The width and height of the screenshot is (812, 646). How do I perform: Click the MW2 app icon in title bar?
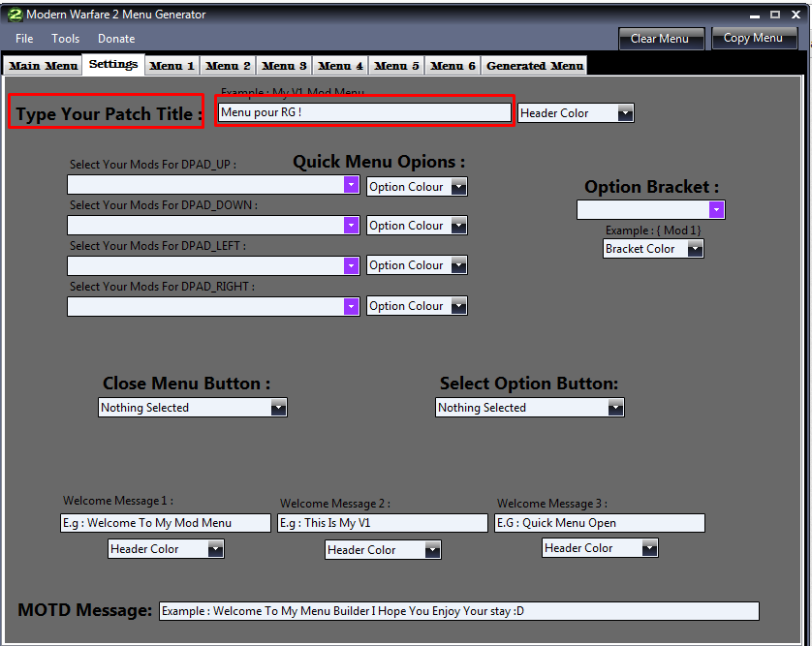pos(15,15)
